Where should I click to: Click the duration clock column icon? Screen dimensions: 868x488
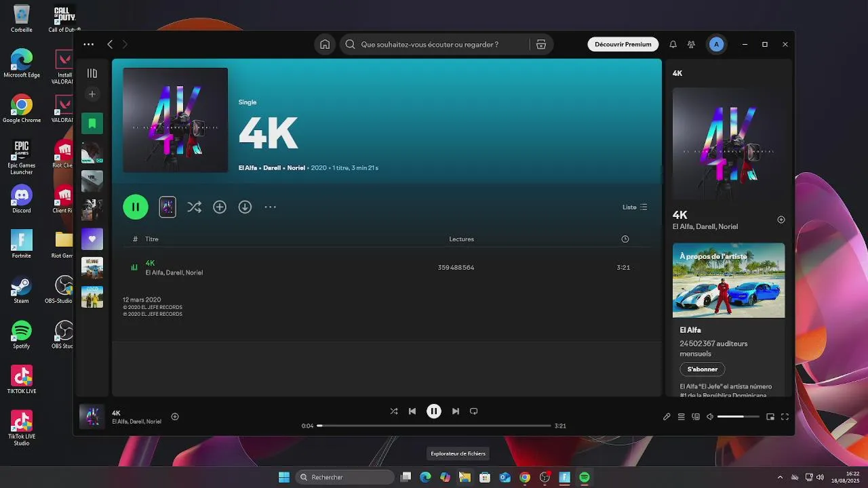pyautogui.click(x=625, y=239)
